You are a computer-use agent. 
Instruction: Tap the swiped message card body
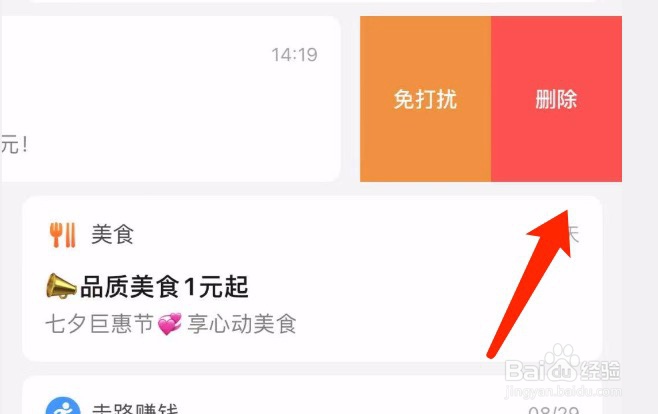pyautogui.click(x=170, y=99)
